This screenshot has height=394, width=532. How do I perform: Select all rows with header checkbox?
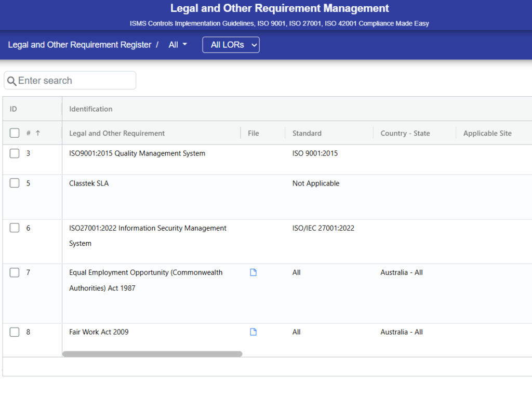click(15, 133)
